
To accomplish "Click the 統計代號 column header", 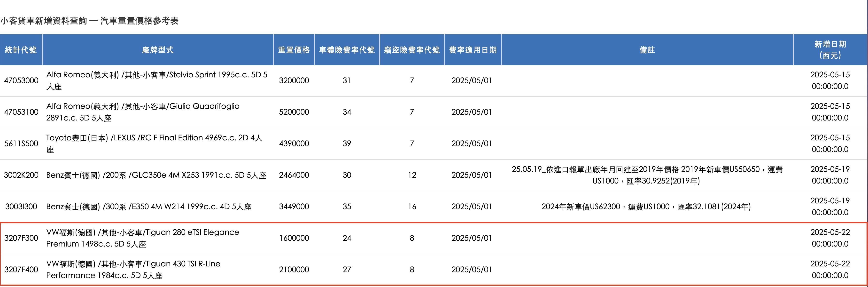I will [21, 50].
